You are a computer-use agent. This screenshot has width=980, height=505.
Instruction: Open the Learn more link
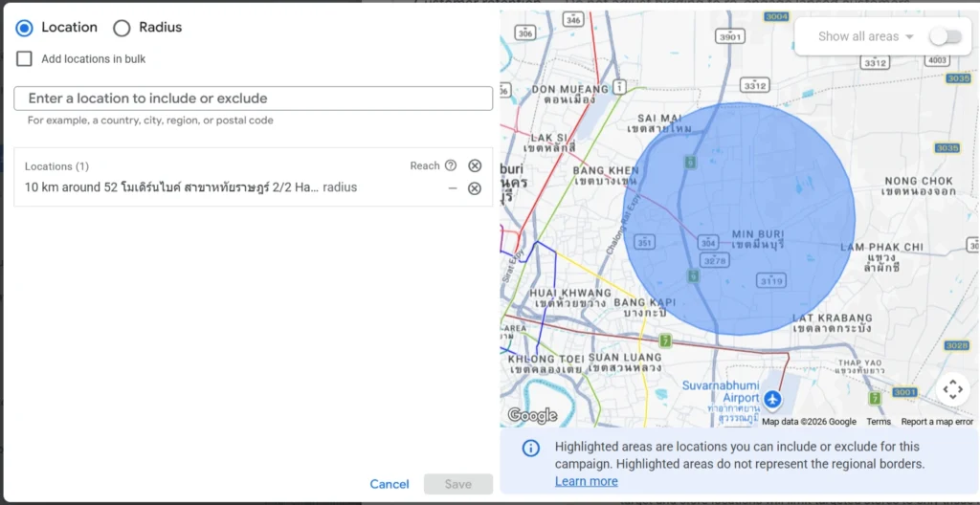tap(587, 481)
